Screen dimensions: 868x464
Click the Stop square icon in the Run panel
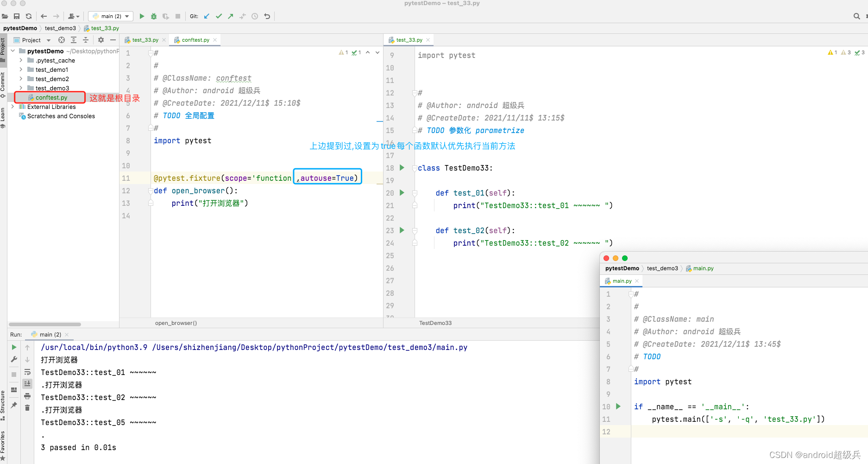pyautogui.click(x=14, y=374)
